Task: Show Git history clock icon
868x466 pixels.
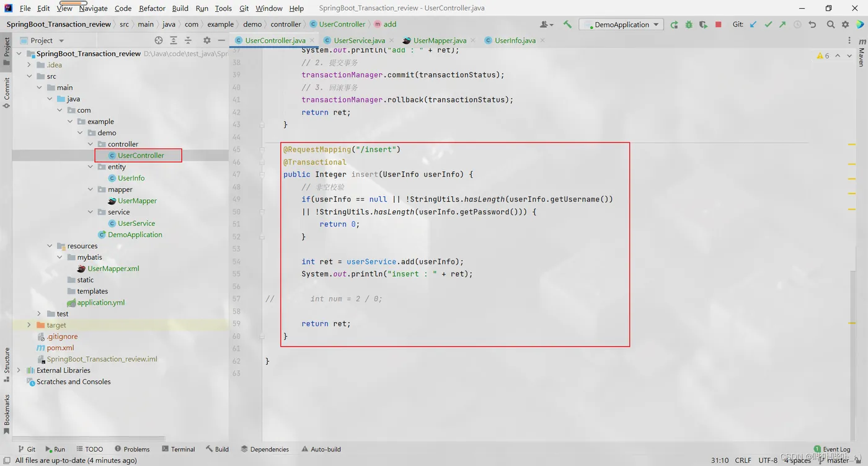Action: pos(797,24)
